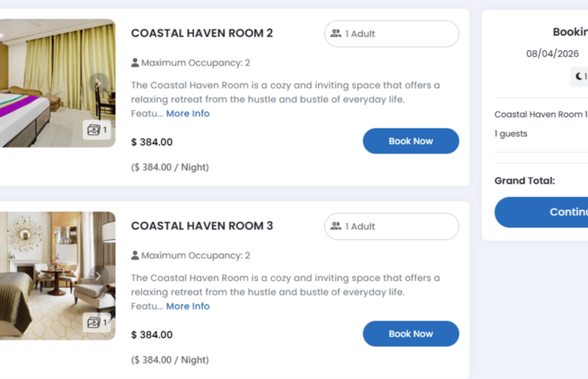Open More Info for Coastal Haven Room 3
Image resolution: width=588 pixels, height=379 pixels.
click(x=188, y=306)
